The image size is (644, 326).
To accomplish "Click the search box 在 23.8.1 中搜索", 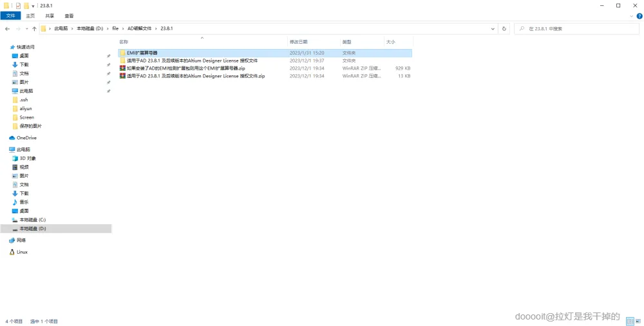I will 576,29.
